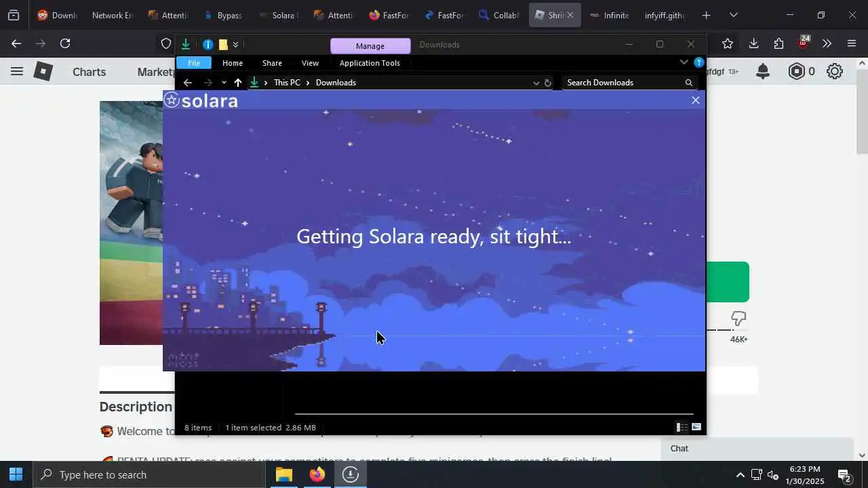Open Roblox settings gear

point(835,71)
